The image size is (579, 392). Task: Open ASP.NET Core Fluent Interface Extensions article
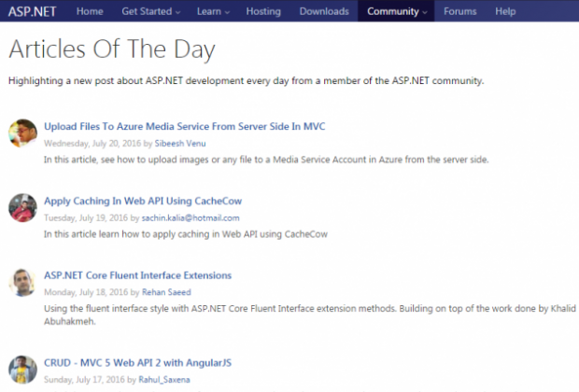[137, 275]
